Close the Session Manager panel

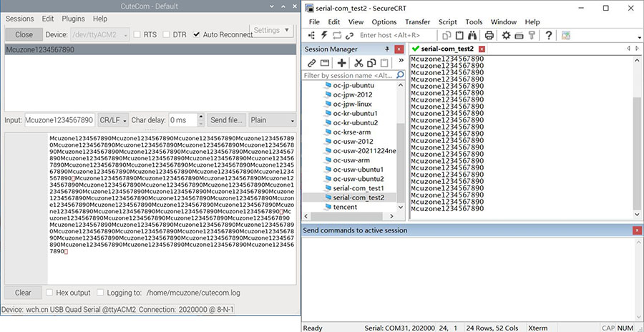(399, 49)
